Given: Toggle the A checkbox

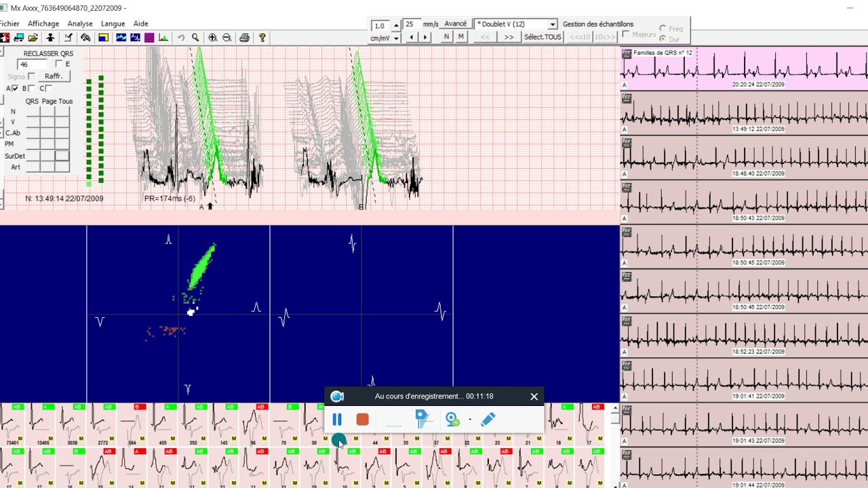Looking at the screenshot, I should point(15,88).
